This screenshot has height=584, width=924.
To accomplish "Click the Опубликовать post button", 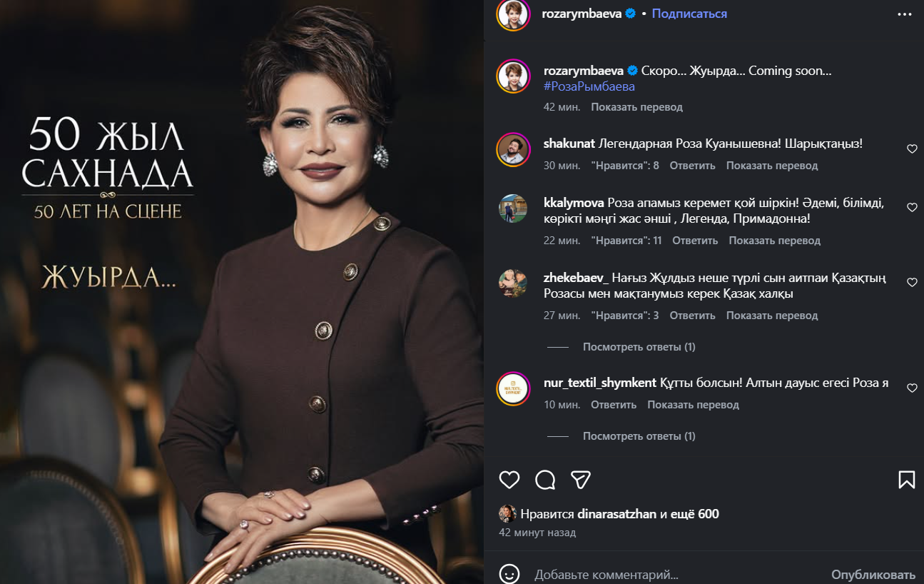I will pyautogui.click(x=873, y=575).
